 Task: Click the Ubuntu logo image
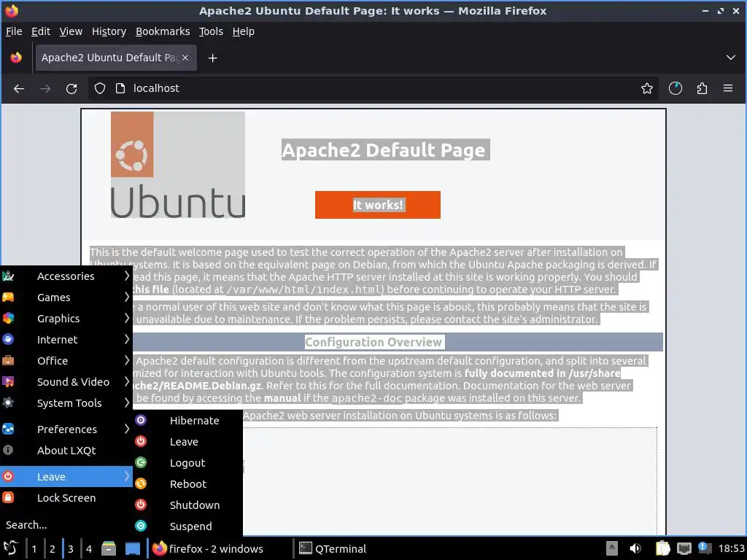click(178, 165)
